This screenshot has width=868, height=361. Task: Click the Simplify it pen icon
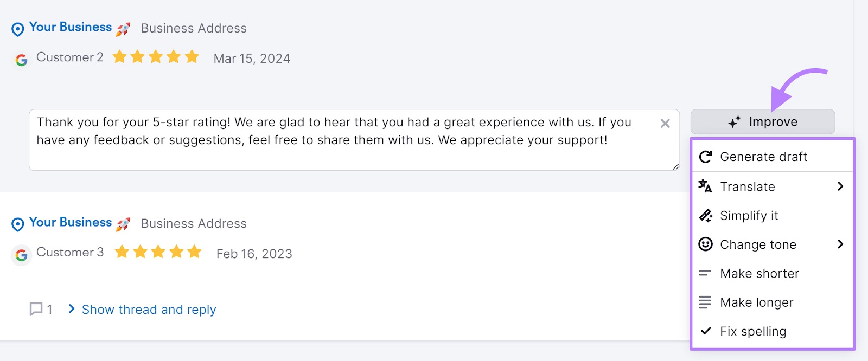click(705, 215)
